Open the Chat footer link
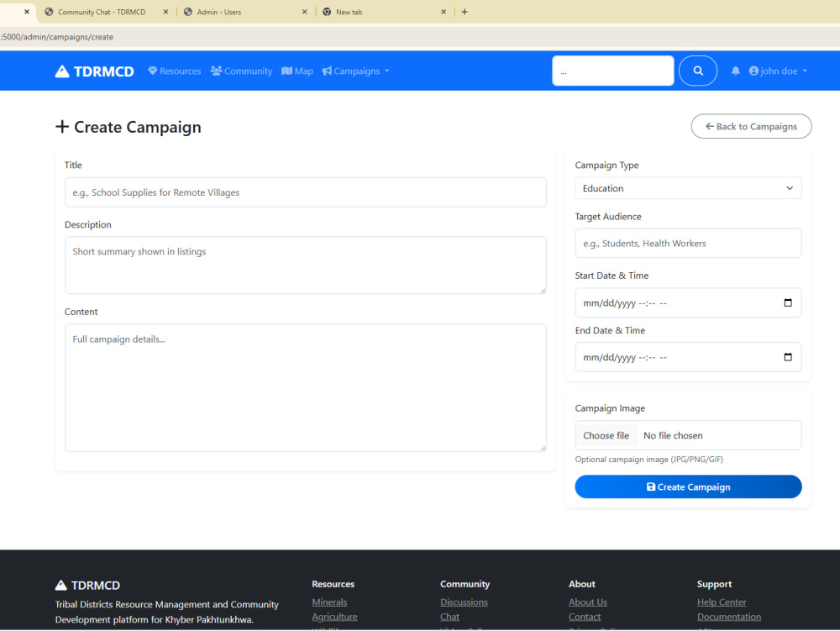Viewport: 840px width, 631px height. tap(449, 617)
